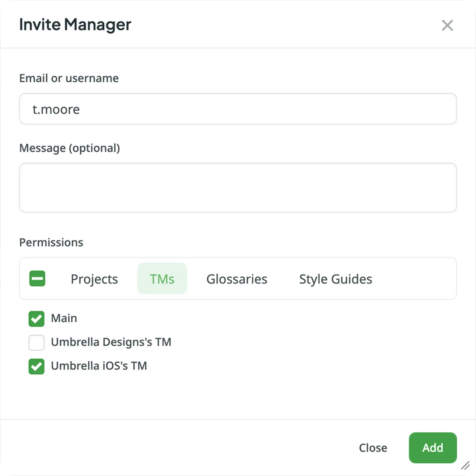This screenshot has height=476, width=476.
Task: Click the checkmark icon beside Umbrella iOS's TM
Action: tap(36, 366)
